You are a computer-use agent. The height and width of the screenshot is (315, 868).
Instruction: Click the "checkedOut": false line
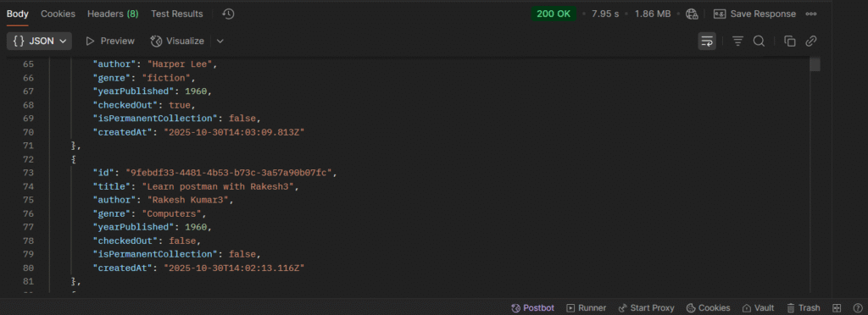point(147,240)
